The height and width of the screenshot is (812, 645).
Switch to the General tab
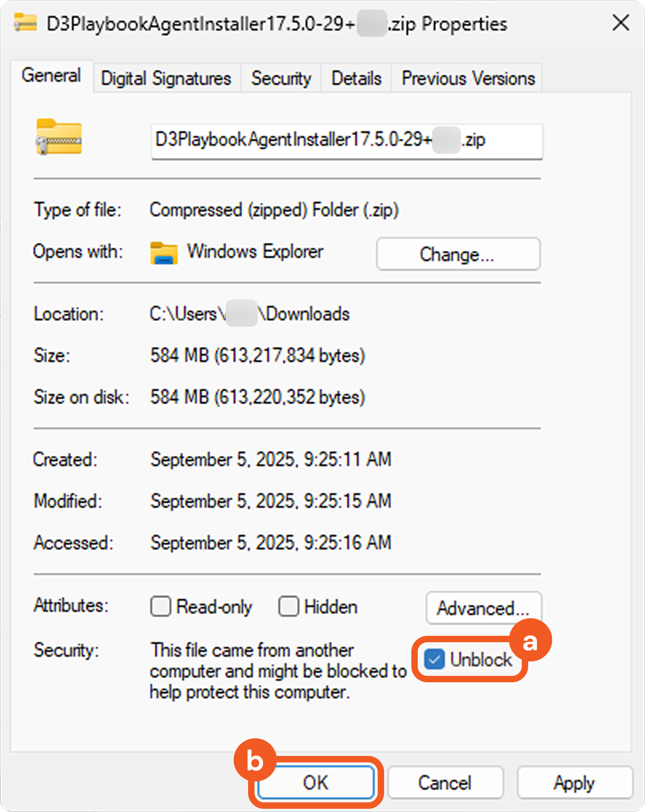click(51, 76)
